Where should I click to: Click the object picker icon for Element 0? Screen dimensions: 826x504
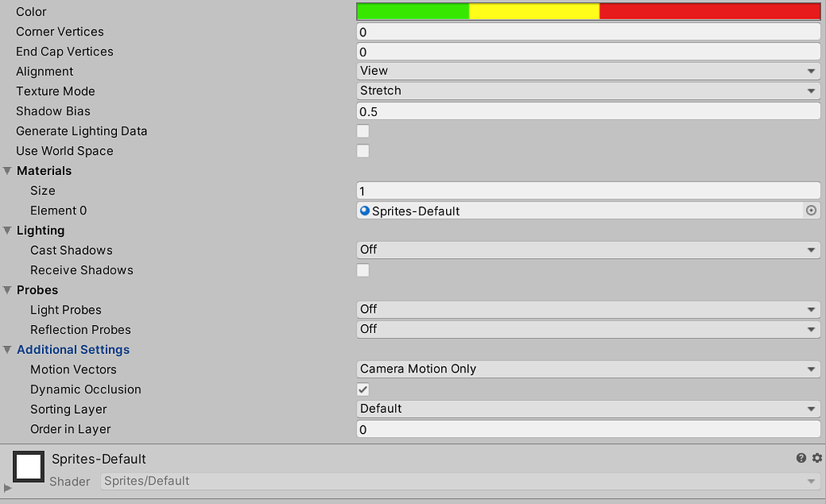pyautogui.click(x=811, y=210)
